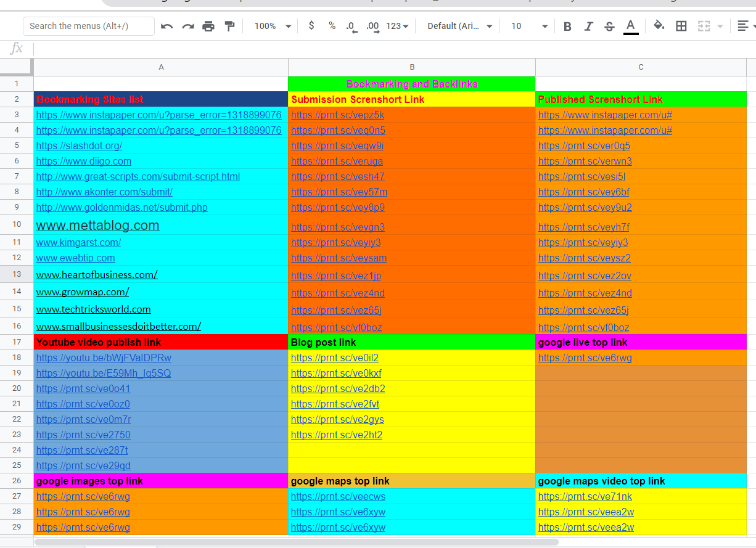Toggle Strikethrough formatting

tap(609, 26)
